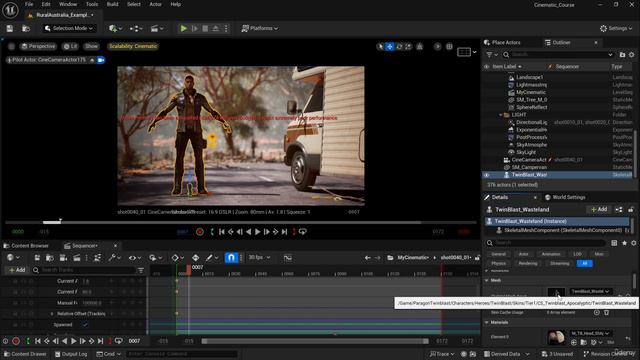
Task: Toggle looping in viewport transport controls
Action: 302,232
